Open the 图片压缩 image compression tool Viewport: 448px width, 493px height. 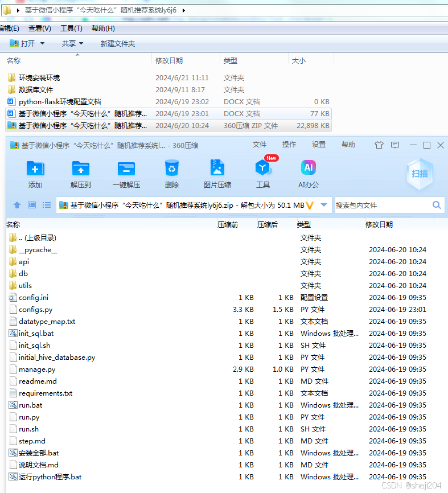[217, 167]
